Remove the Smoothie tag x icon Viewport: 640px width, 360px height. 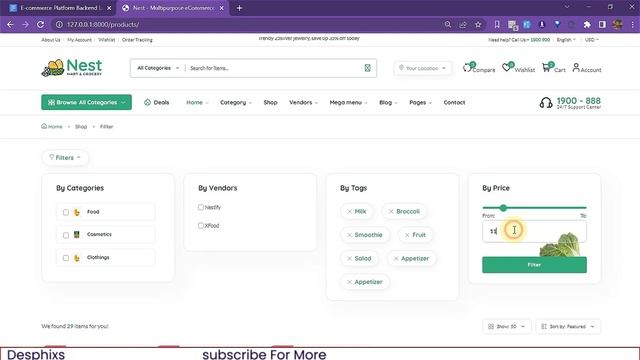coord(349,235)
